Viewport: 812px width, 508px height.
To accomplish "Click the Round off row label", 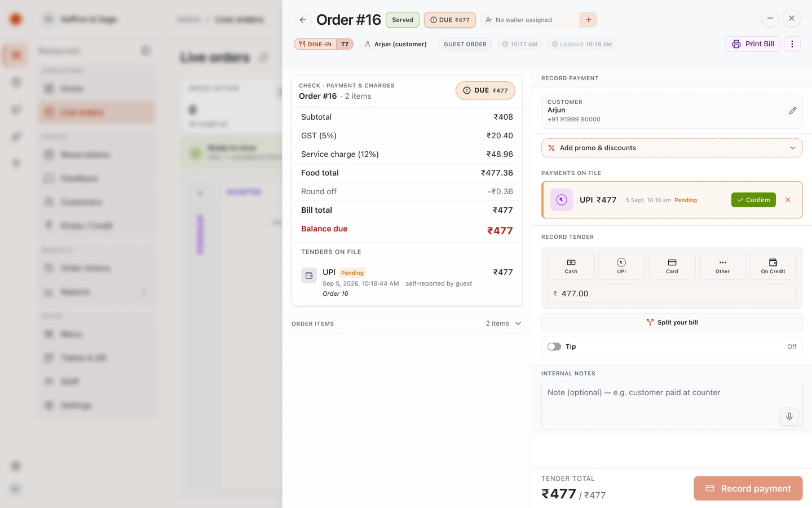I will click(x=319, y=191).
